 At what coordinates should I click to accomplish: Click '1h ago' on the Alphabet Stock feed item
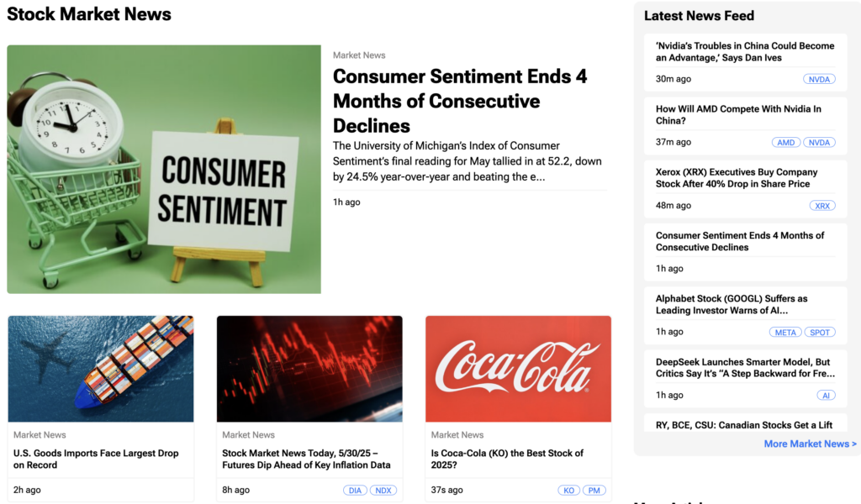coord(669,332)
